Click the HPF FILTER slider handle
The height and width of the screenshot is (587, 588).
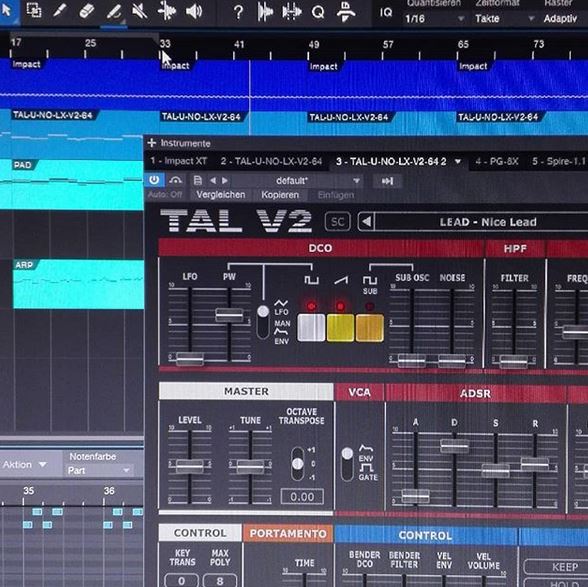[x=514, y=361]
